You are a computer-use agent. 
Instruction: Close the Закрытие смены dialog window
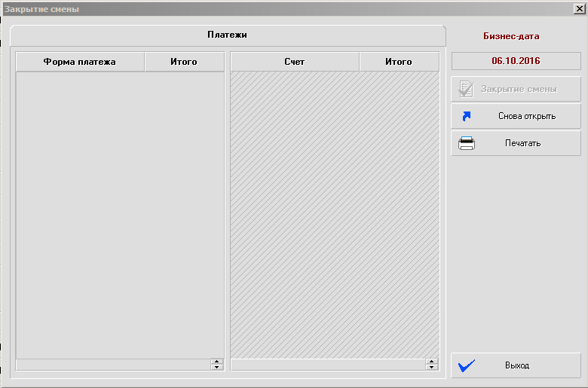[x=578, y=9]
